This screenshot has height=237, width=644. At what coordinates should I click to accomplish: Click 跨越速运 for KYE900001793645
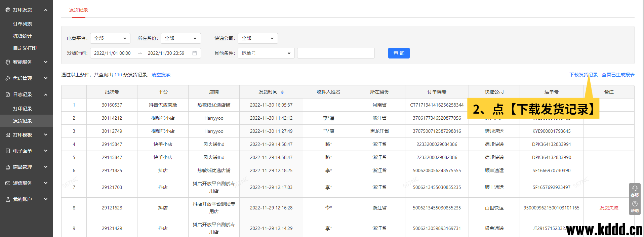pos(494,131)
